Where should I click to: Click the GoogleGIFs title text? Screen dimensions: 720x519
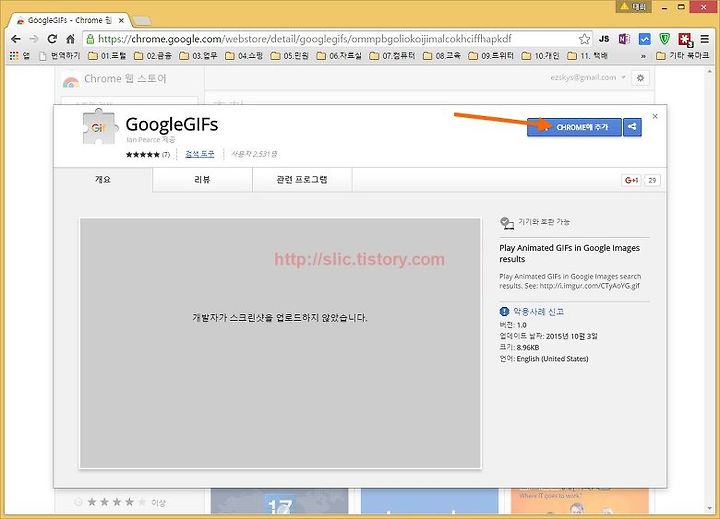click(172, 124)
